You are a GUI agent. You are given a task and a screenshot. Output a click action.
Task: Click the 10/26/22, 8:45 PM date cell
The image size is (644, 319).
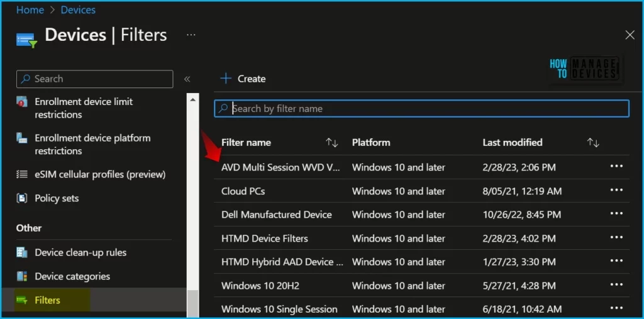point(522,215)
